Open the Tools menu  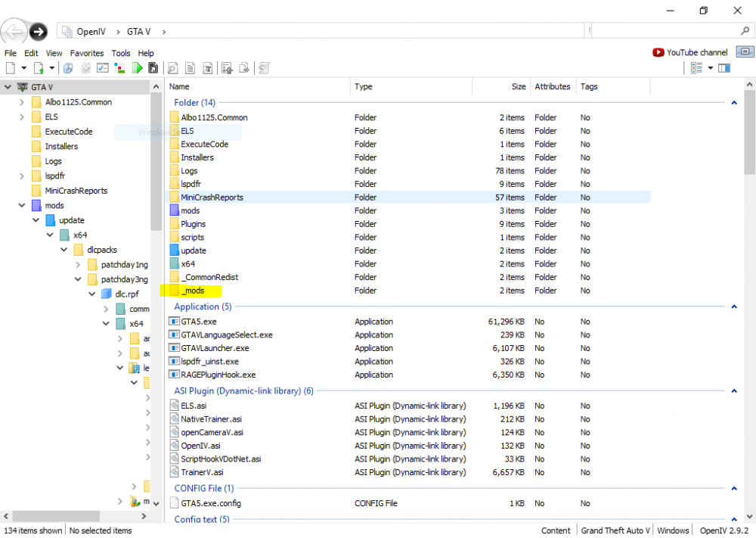(x=121, y=53)
